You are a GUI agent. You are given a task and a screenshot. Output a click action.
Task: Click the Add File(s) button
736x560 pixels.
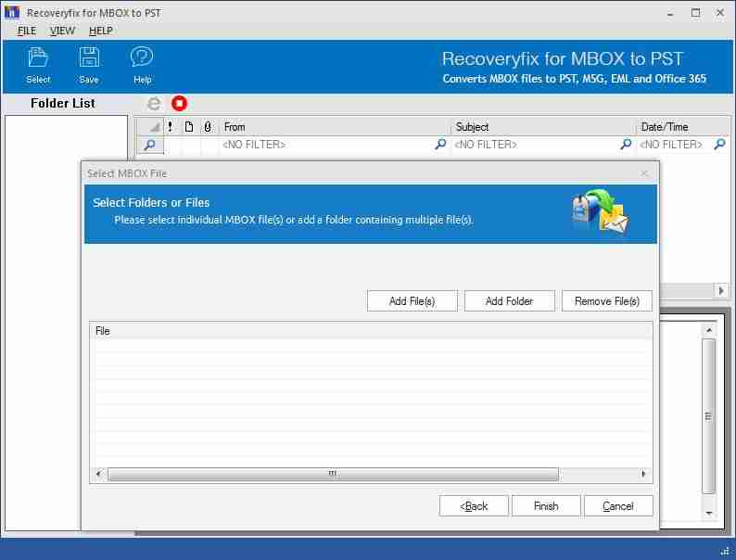(x=412, y=301)
